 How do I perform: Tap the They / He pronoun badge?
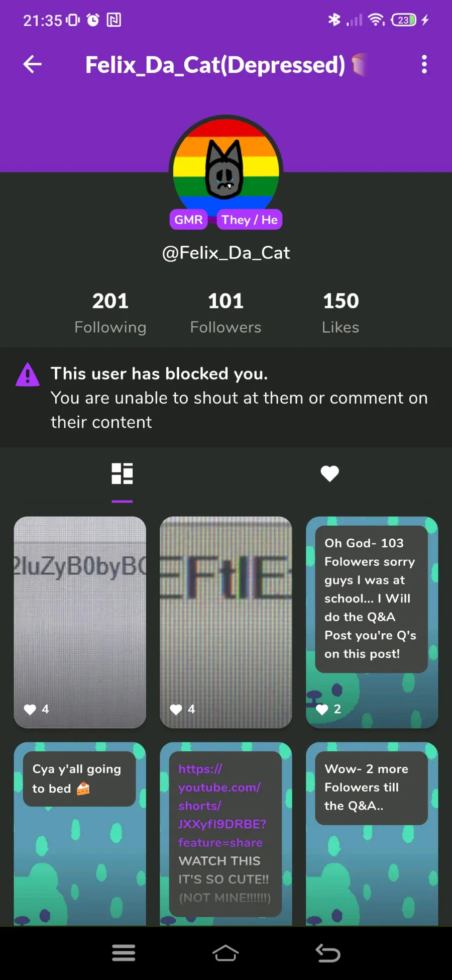(250, 220)
